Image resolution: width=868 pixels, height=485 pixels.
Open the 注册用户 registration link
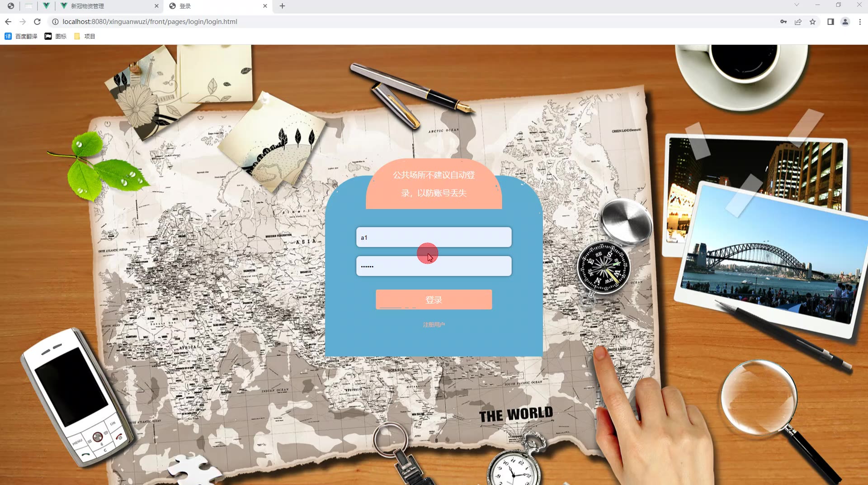coord(434,325)
